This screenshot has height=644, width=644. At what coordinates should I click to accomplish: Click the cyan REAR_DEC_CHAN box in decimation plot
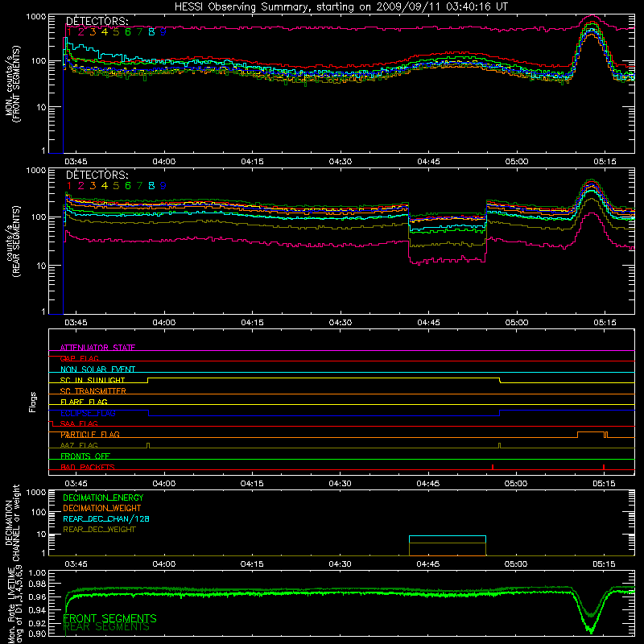click(448, 539)
